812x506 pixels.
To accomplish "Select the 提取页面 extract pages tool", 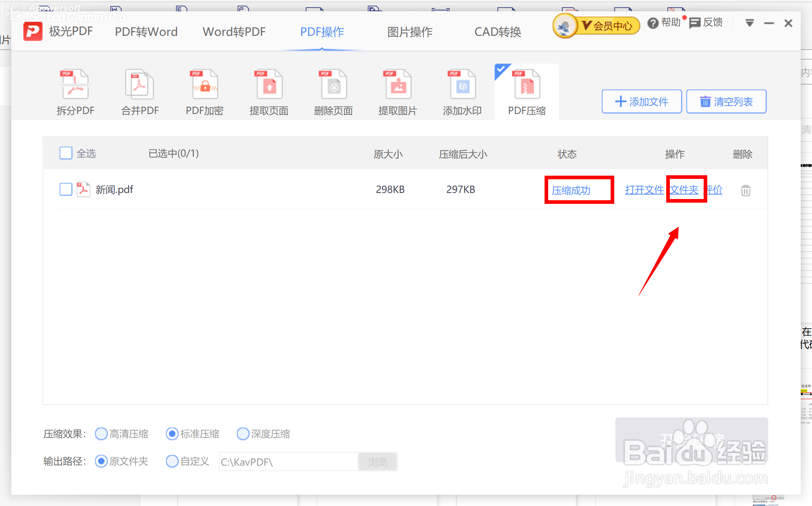I will click(x=269, y=85).
